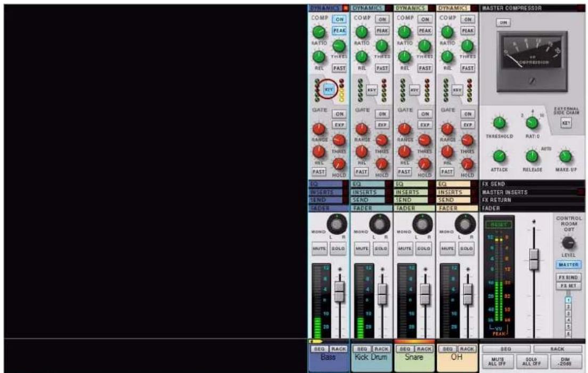Image resolution: width=588 pixels, height=373 pixels.
Task: Open the Snare channel SEQ view
Action: point(405,349)
